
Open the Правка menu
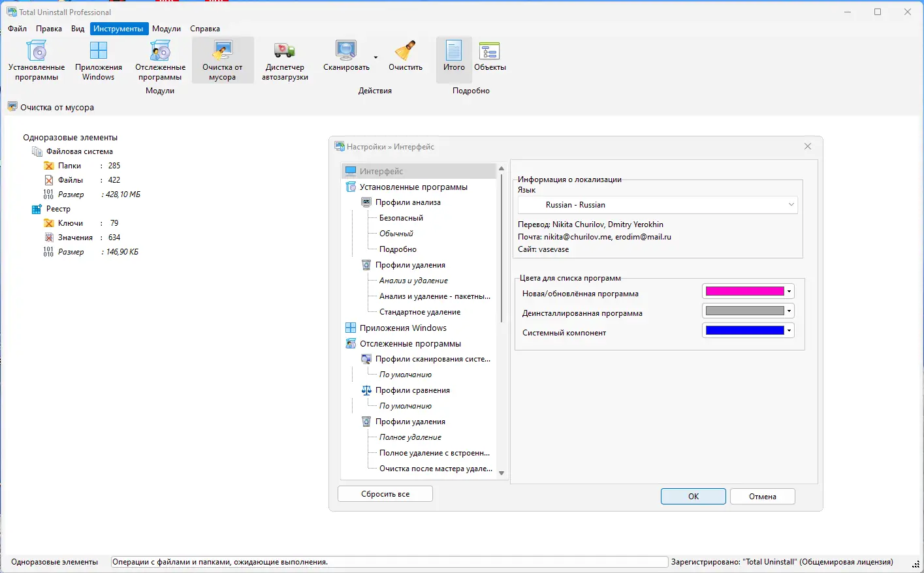(49, 29)
